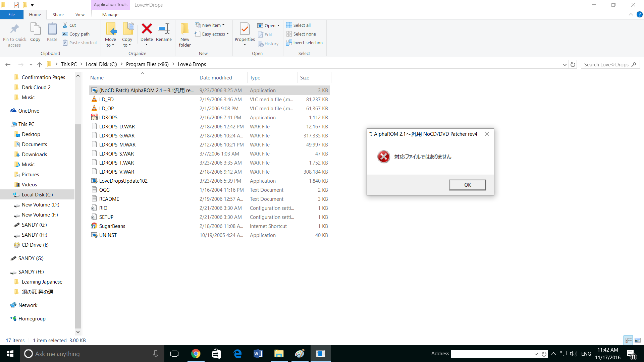Click Program Files (x86) in breadcrumb
644x362 pixels.
click(x=147, y=64)
